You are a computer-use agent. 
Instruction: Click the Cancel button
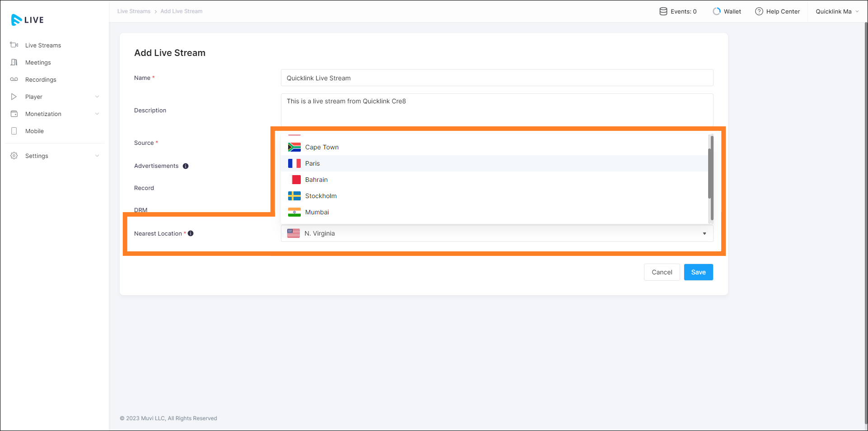(x=662, y=272)
